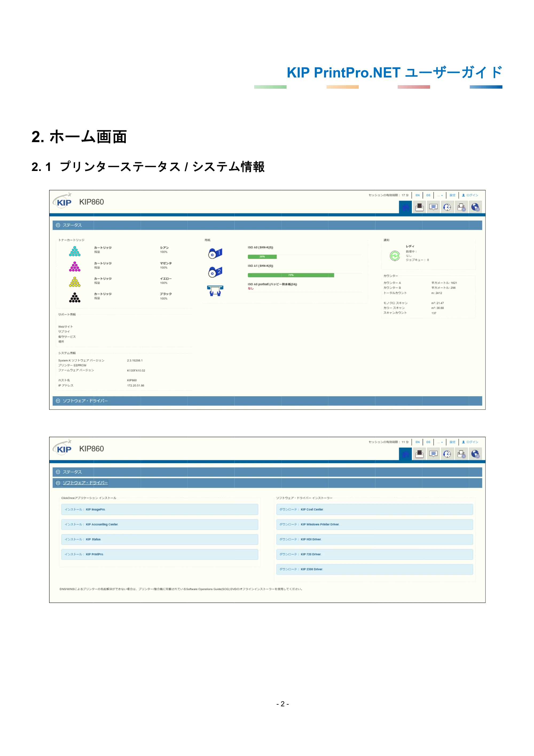The height and width of the screenshot is (756, 534).
Task: Click the paper roll 2 icon
Action: 215,272
